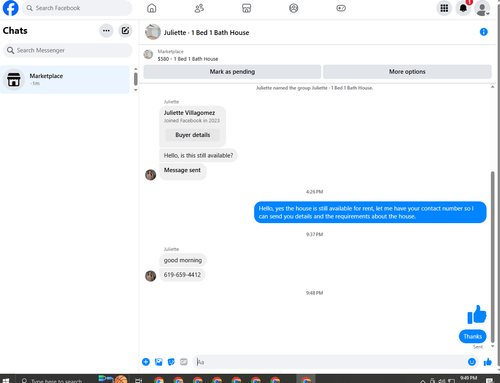Click 'Joined Facebook in 2023' text
This screenshot has height=383, width=500.
coord(192,121)
